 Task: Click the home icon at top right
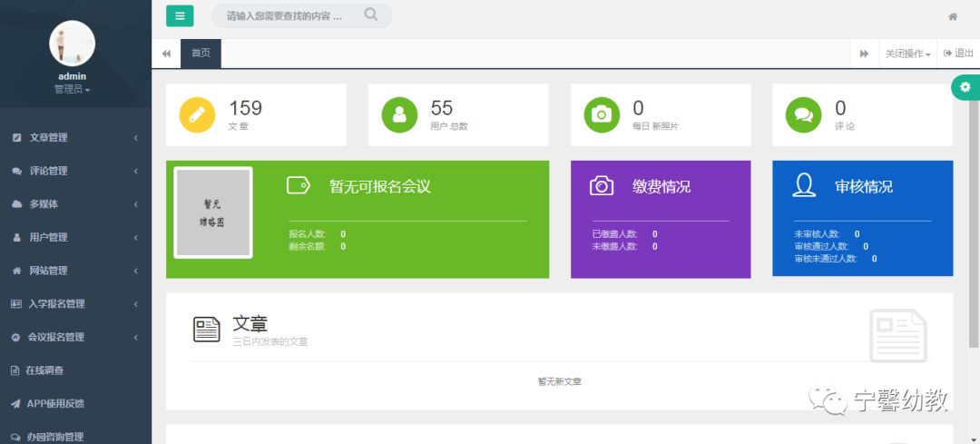click(x=953, y=16)
